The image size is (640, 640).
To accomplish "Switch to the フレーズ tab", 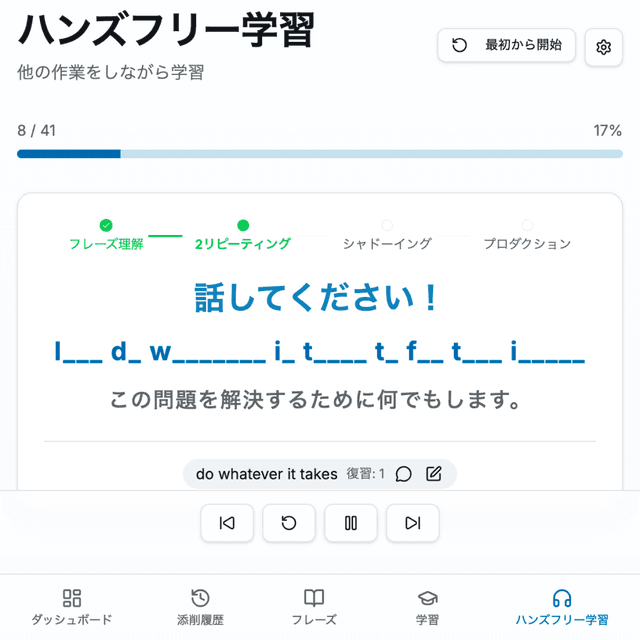I will click(x=314, y=607).
